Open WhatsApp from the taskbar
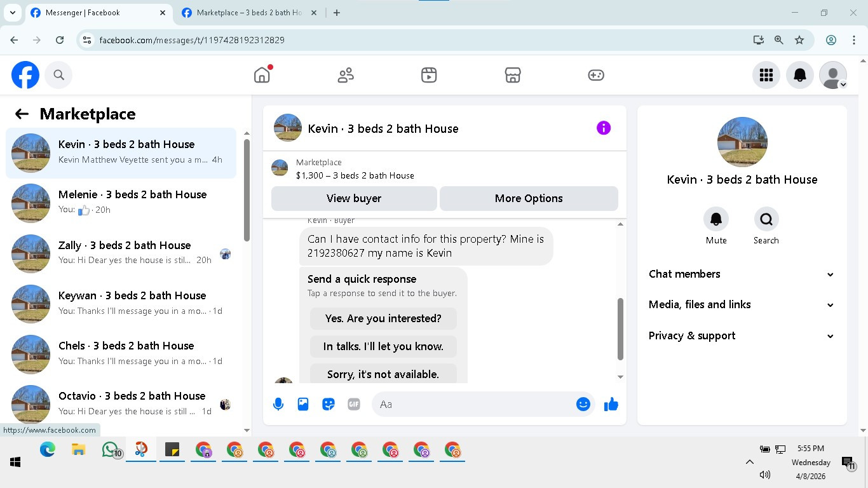This screenshot has width=868, height=488. (x=111, y=450)
